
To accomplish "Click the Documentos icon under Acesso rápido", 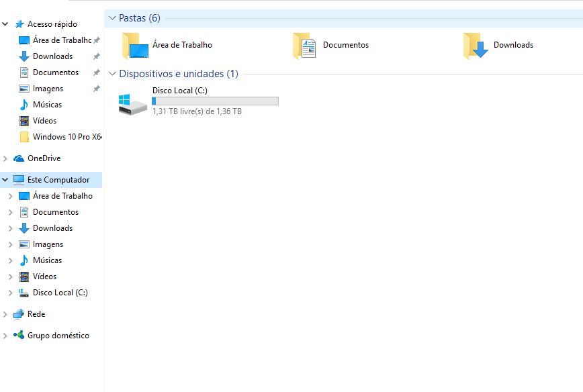I will click(x=24, y=72).
